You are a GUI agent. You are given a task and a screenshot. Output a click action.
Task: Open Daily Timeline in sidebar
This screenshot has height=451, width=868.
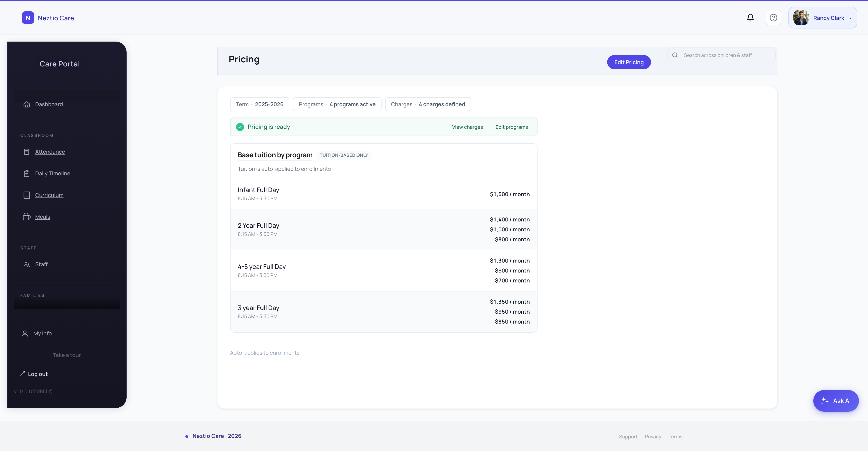coord(53,174)
